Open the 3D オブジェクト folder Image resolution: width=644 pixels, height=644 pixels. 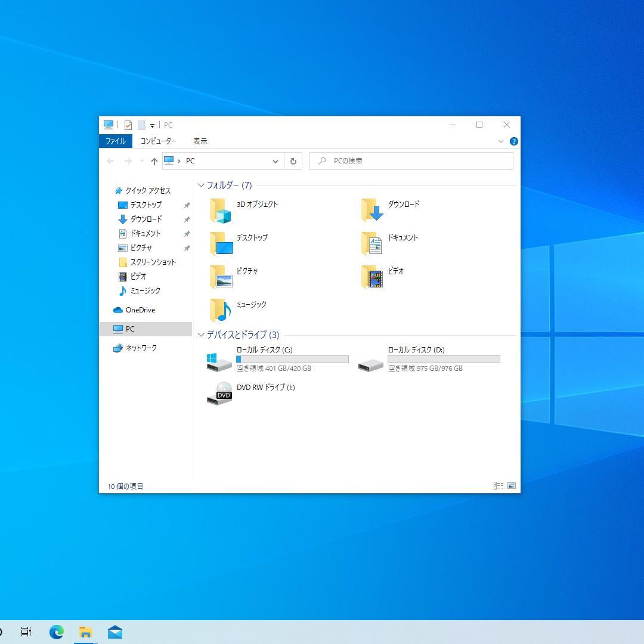click(x=256, y=204)
